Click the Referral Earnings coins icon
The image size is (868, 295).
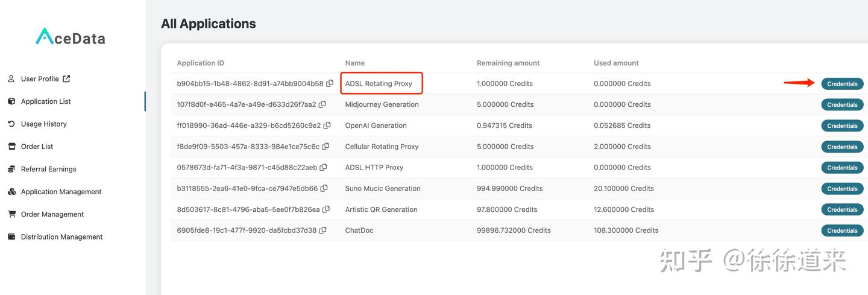(x=11, y=169)
